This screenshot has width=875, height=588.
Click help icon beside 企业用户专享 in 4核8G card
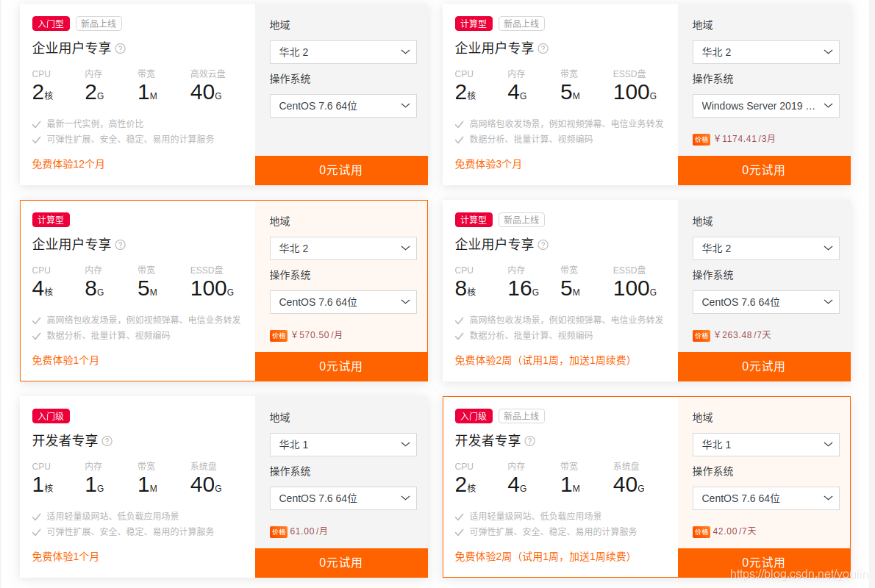[120, 245]
